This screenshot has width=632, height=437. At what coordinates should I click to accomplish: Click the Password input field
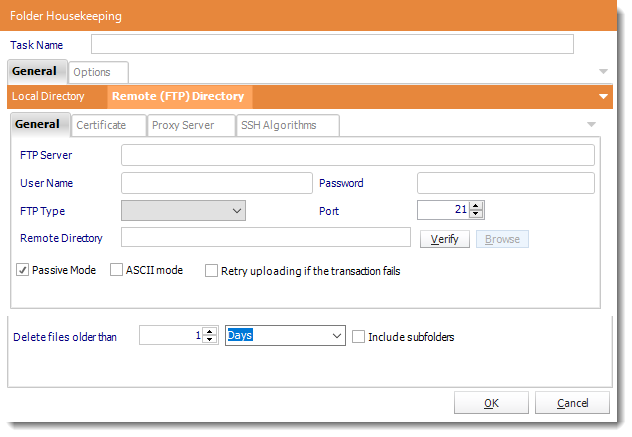505,183
